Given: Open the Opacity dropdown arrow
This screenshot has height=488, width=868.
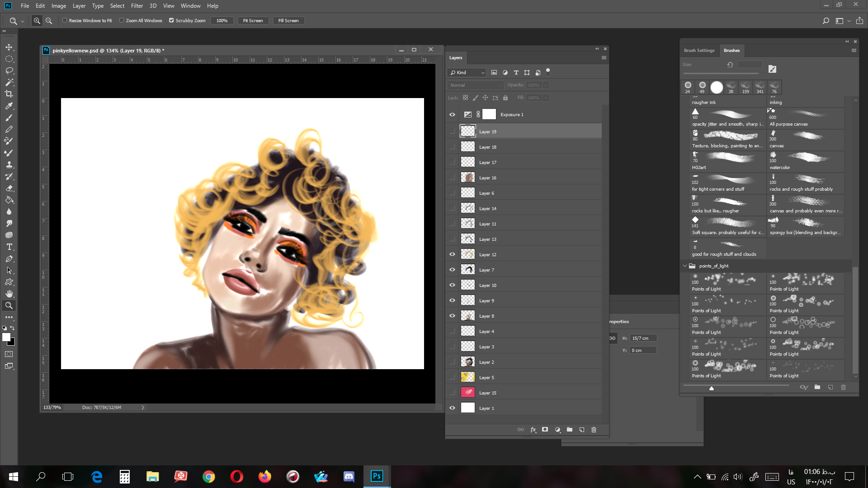Looking at the screenshot, I should pyautogui.click(x=546, y=85).
